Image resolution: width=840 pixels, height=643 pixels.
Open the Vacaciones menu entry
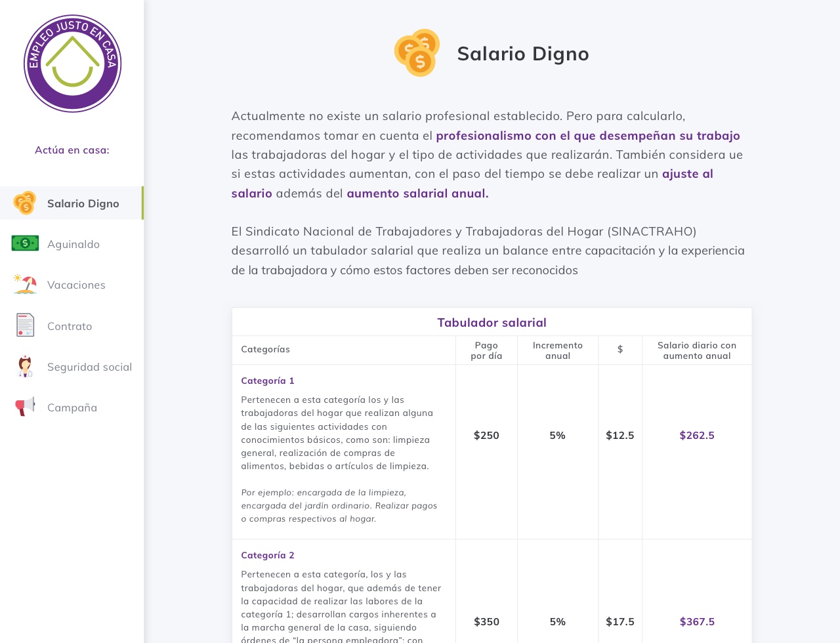point(76,285)
